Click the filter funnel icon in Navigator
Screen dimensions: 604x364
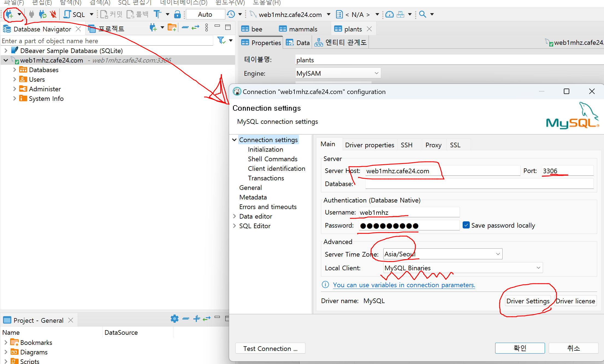pyautogui.click(x=221, y=40)
